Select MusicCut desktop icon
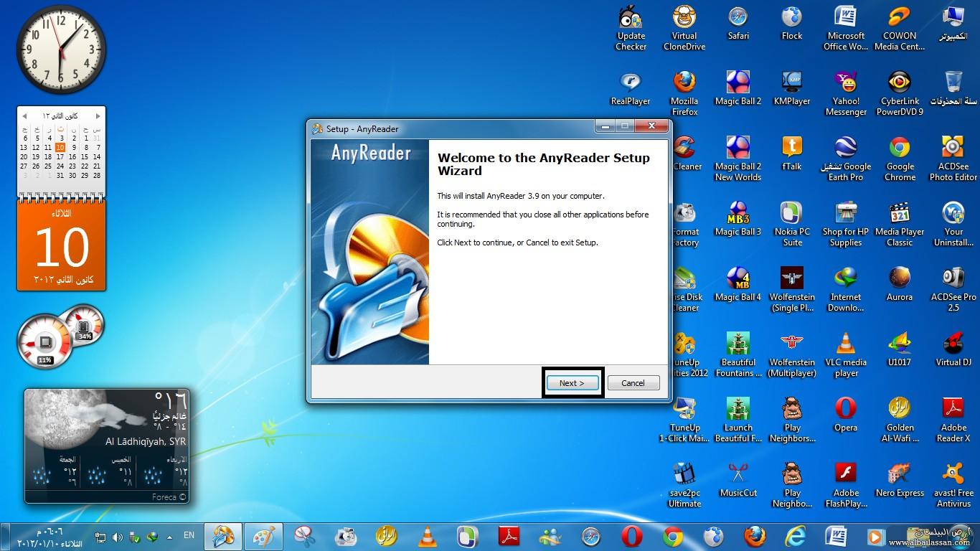980x551 pixels. tap(738, 481)
